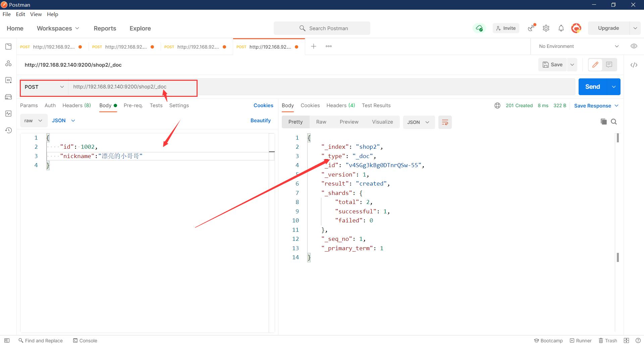
Task: Open Trash from status bar
Action: [x=608, y=340]
